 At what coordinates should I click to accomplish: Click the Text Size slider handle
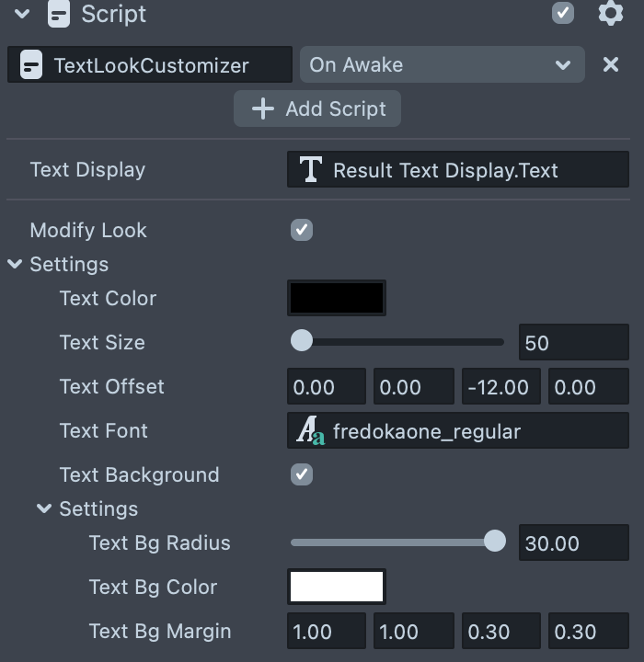click(302, 342)
